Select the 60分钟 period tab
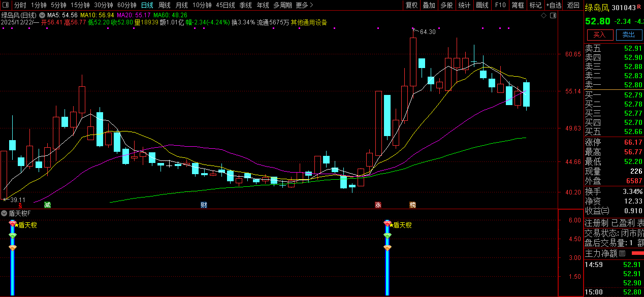This screenshot has width=644, height=297. point(127,5)
